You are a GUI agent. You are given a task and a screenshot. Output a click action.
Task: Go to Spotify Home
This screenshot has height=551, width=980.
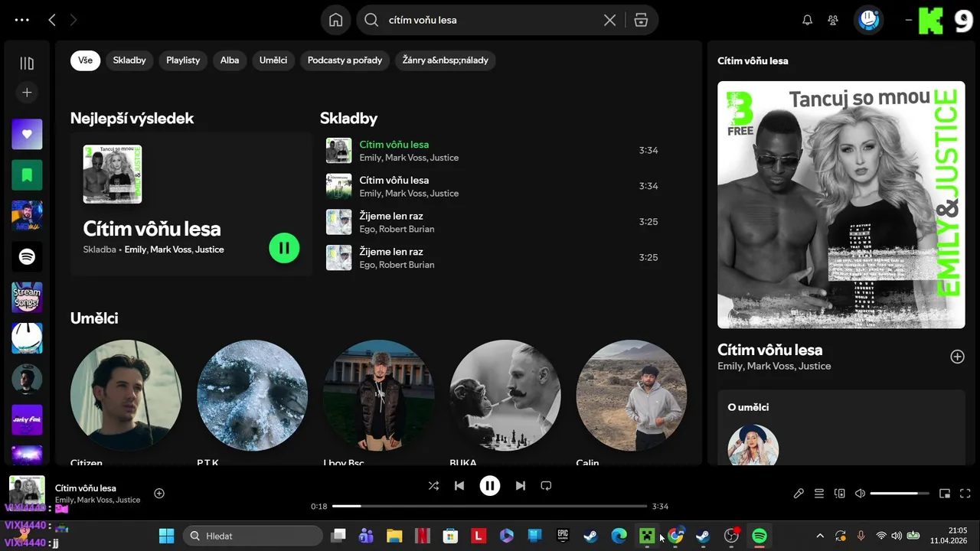click(x=335, y=20)
